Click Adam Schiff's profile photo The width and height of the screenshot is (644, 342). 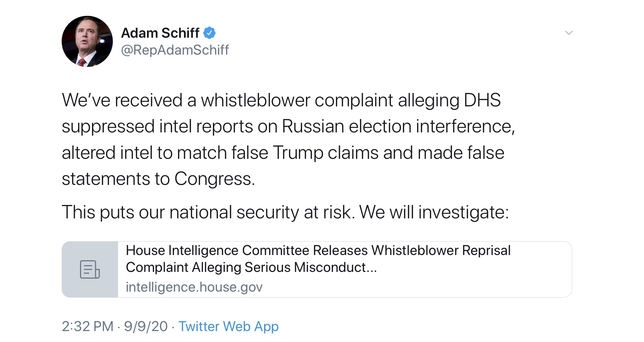coord(87,41)
